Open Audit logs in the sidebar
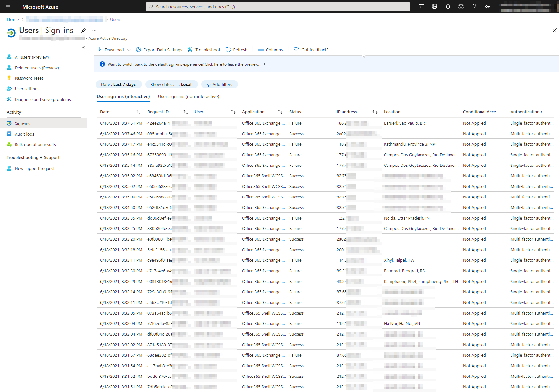This screenshot has width=559, height=392. pyautogui.click(x=24, y=134)
